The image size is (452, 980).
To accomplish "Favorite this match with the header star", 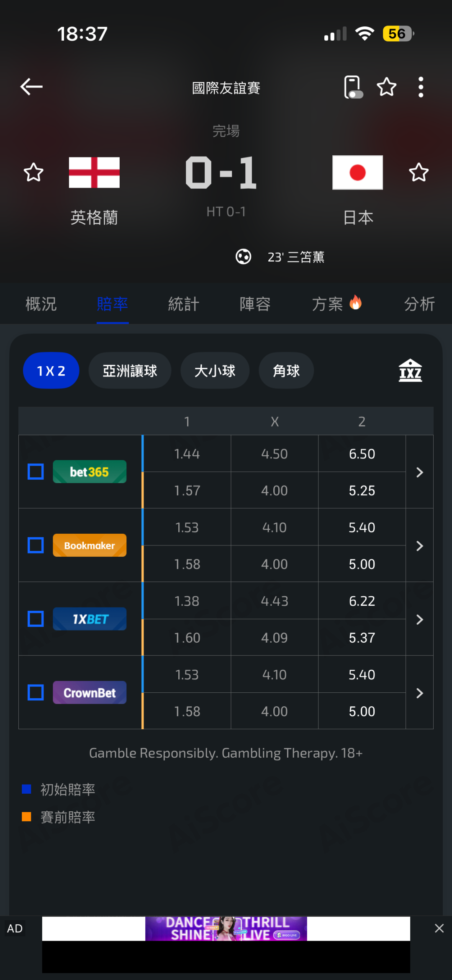I will tap(386, 87).
